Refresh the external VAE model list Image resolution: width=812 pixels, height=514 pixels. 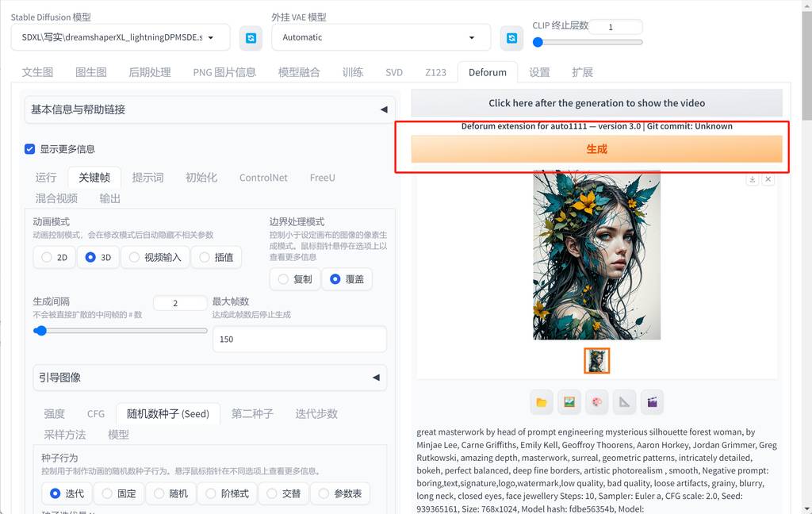(511, 37)
